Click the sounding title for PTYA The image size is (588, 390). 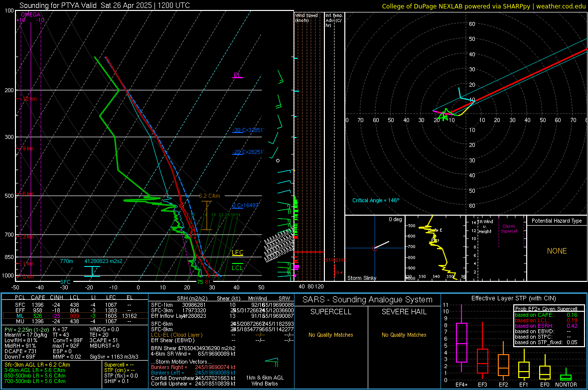point(105,5)
